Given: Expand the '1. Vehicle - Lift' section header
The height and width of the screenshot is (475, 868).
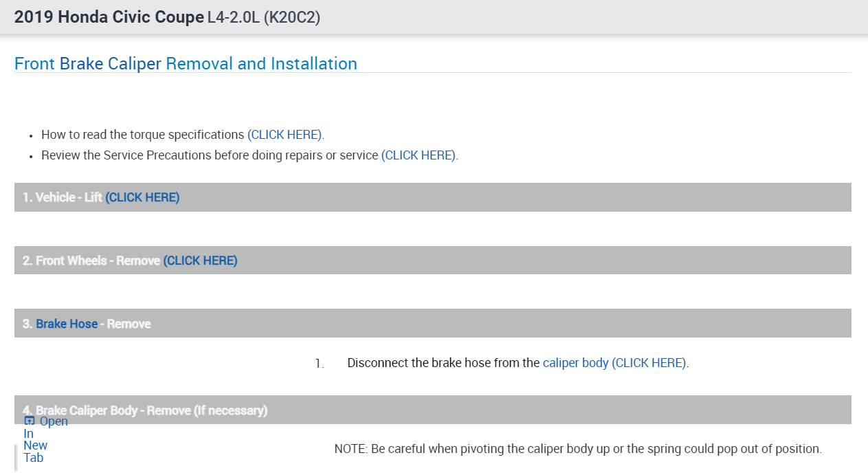Looking at the screenshot, I should click(x=62, y=197).
